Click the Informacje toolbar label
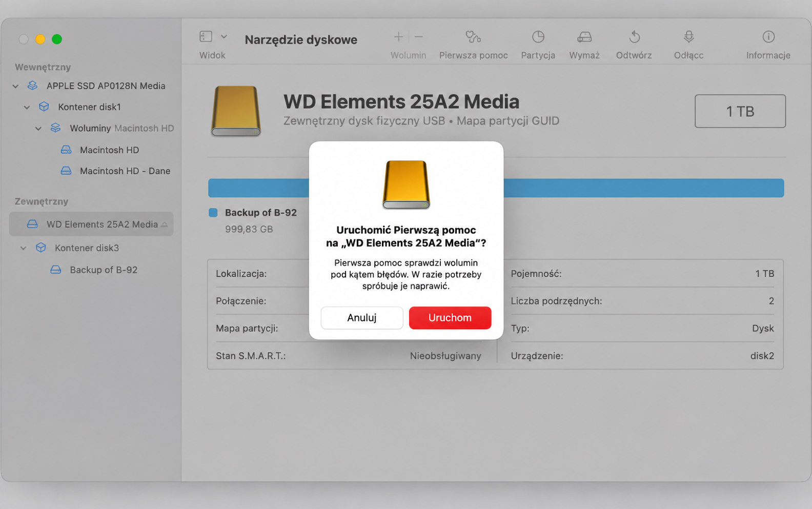This screenshot has height=509, width=812. point(768,55)
